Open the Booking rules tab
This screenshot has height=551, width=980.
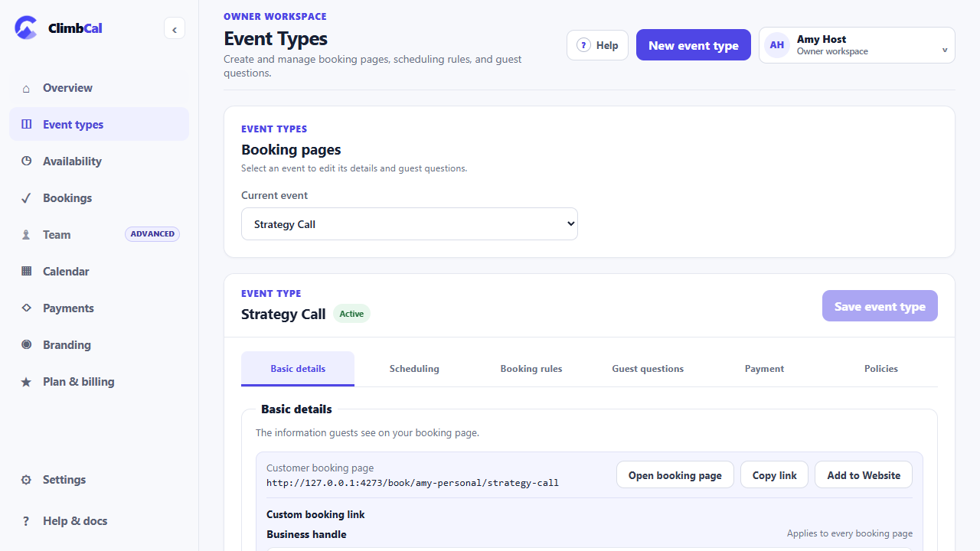[531, 369]
